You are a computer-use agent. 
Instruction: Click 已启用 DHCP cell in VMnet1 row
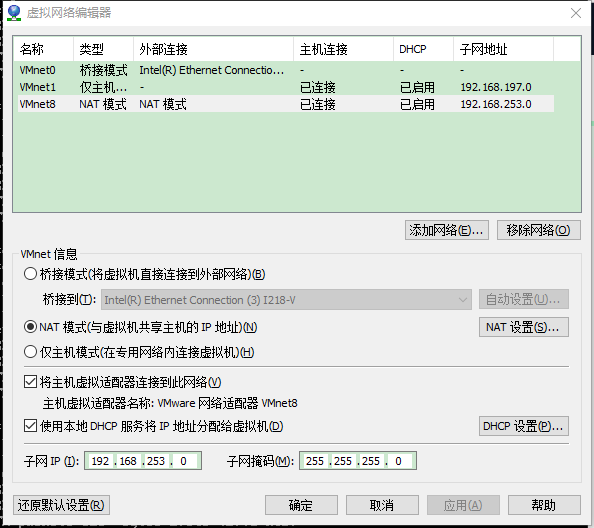click(x=417, y=87)
